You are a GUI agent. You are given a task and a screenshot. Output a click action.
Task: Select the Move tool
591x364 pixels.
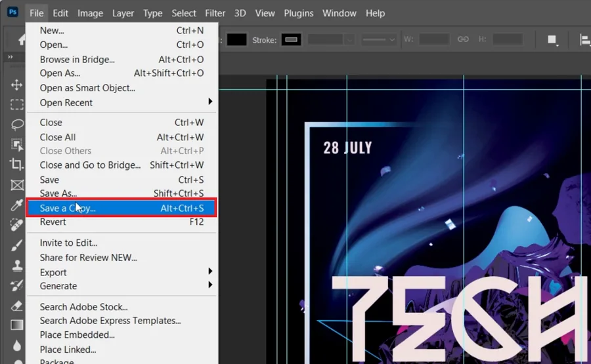tap(16, 85)
